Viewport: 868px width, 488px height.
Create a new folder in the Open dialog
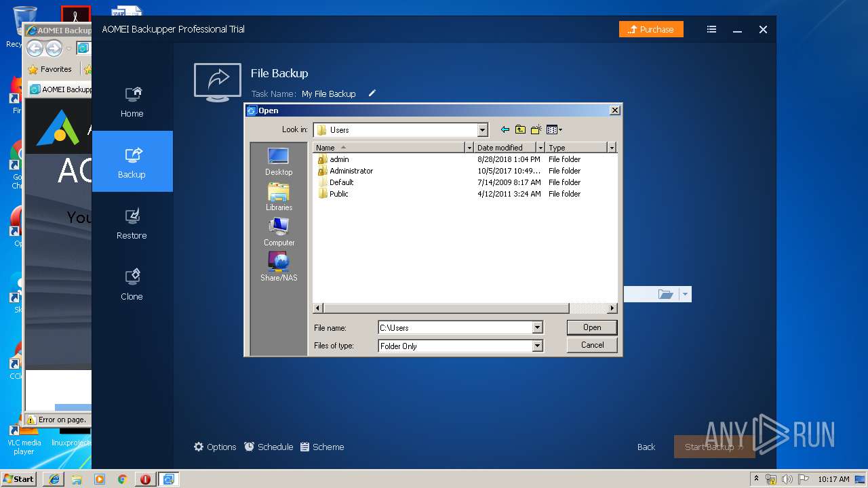[536, 129]
